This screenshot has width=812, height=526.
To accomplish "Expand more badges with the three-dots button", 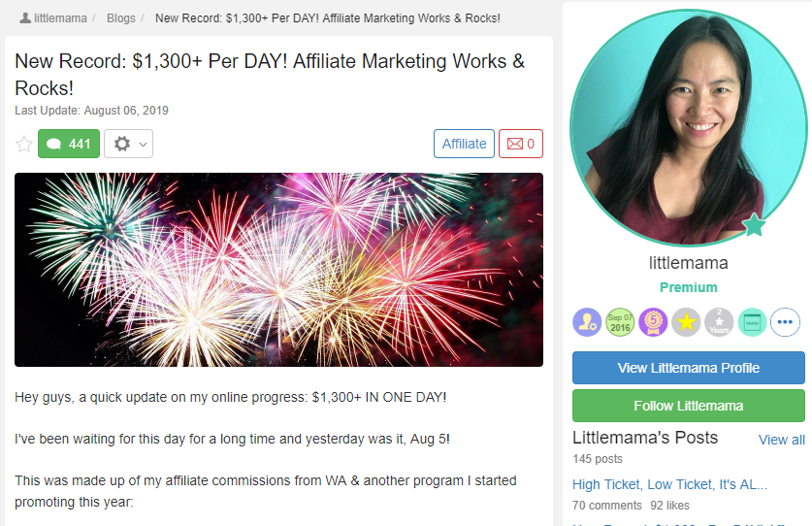I will 785,322.
